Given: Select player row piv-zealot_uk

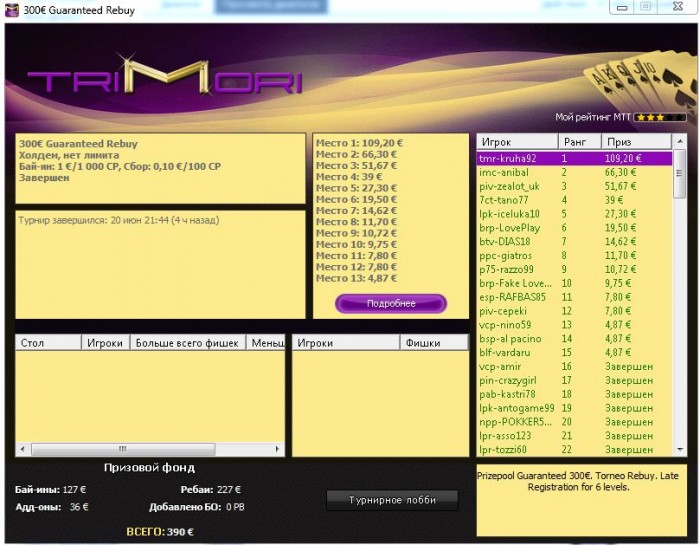Looking at the screenshot, I should (575, 186).
